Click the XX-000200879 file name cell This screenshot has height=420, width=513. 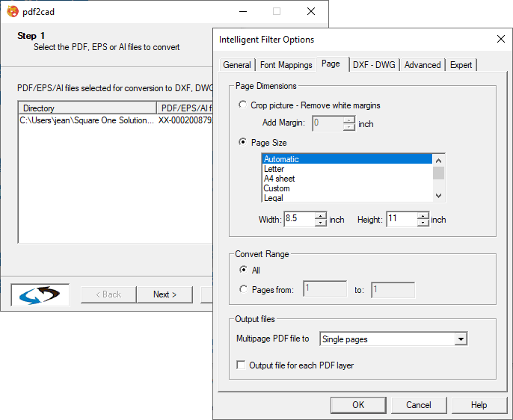pos(185,120)
